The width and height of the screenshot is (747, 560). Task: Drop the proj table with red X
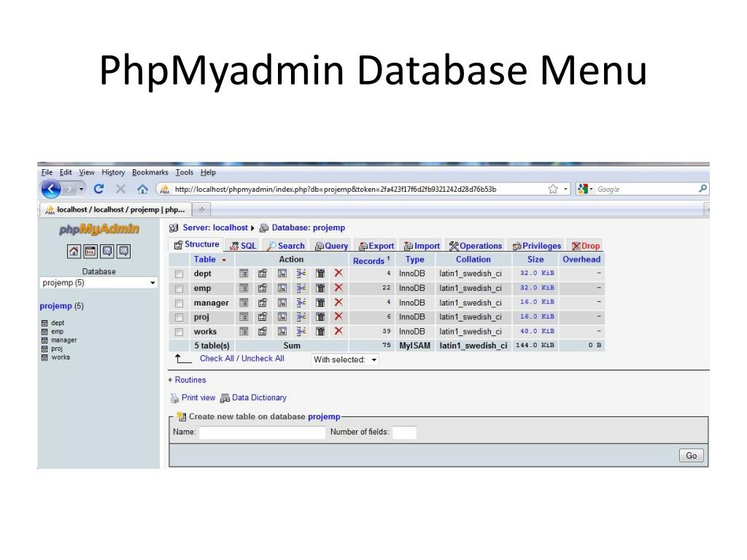pos(338,316)
